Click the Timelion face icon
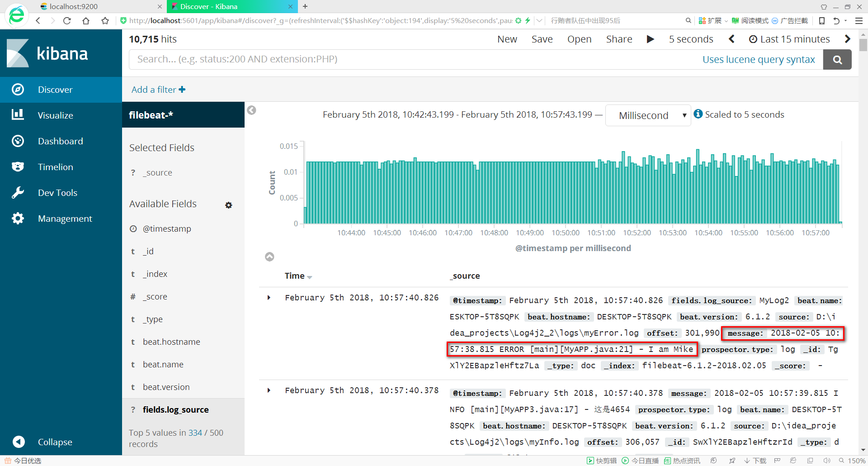The image size is (868, 466). [x=18, y=167]
